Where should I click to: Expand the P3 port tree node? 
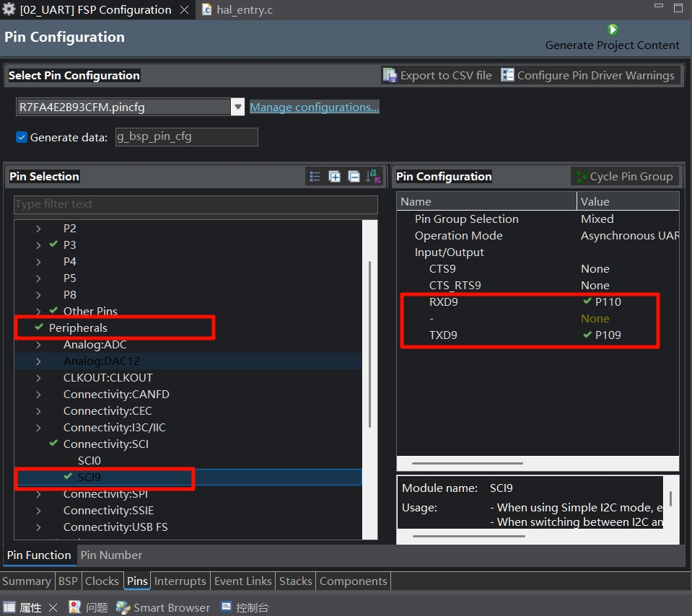(38, 245)
